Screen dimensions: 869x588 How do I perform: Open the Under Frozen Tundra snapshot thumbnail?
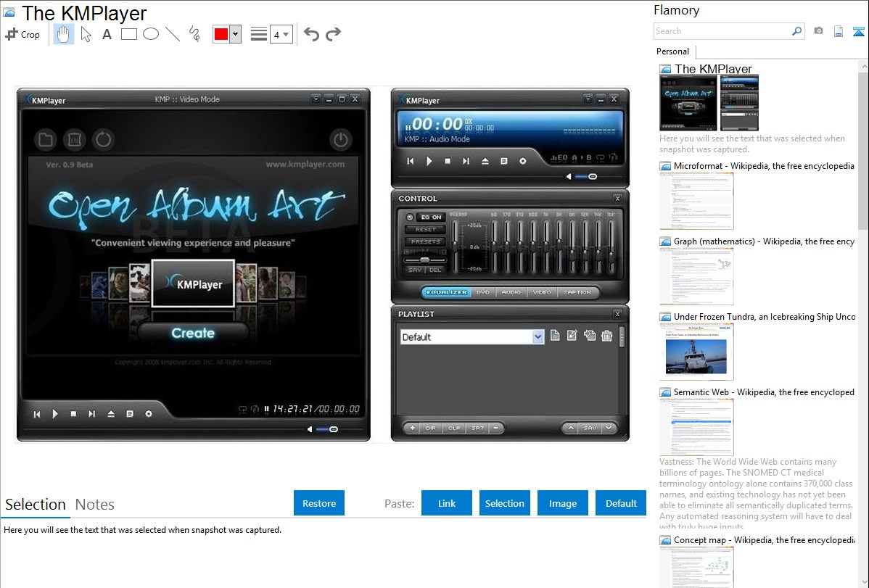[696, 352]
